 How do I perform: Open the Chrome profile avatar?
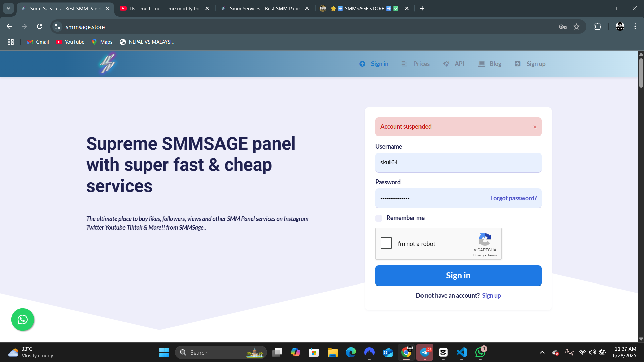(620, 27)
